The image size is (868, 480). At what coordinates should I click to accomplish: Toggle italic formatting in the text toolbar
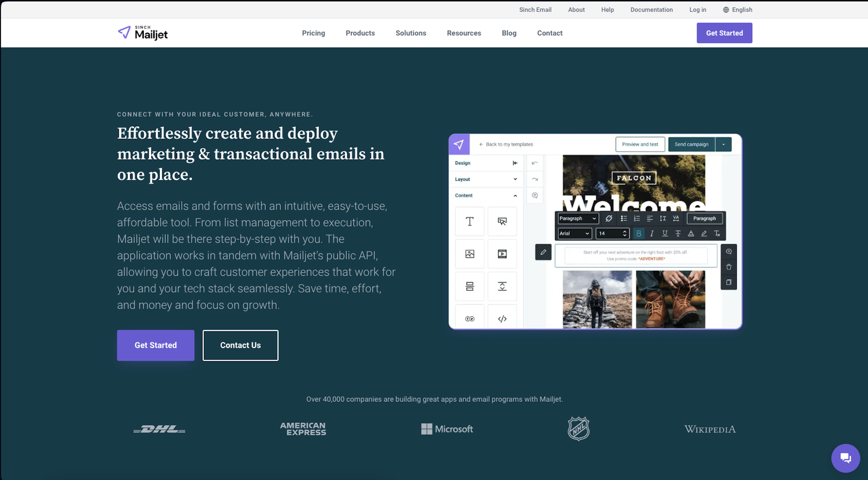(x=652, y=234)
